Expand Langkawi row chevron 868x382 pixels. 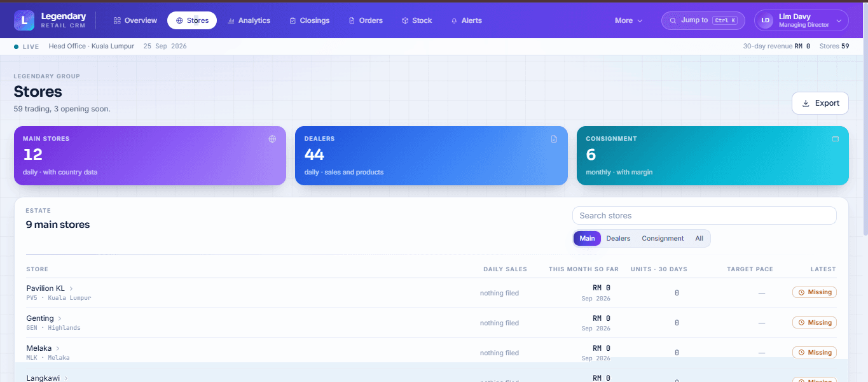(x=66, y=378)
